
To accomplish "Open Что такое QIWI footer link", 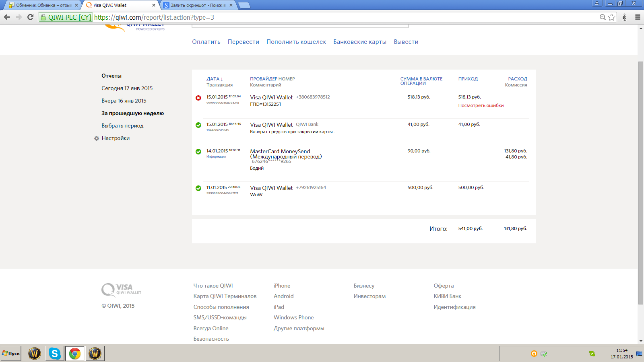I will (213, 286).
